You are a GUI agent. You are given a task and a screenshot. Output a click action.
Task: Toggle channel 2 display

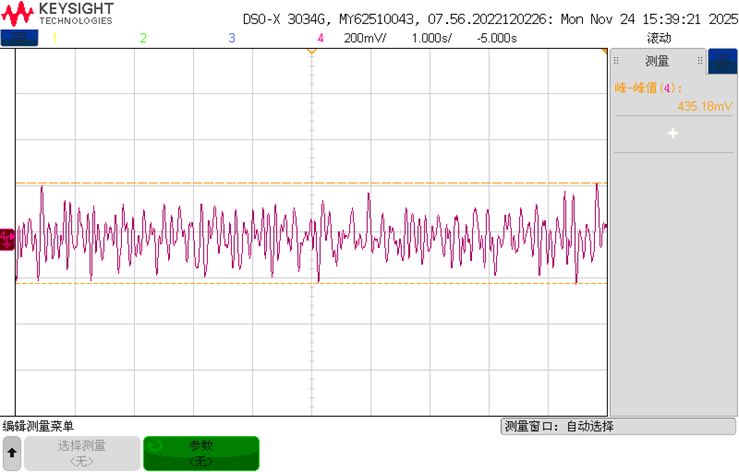pyautogui.click(x=143, y=38)
